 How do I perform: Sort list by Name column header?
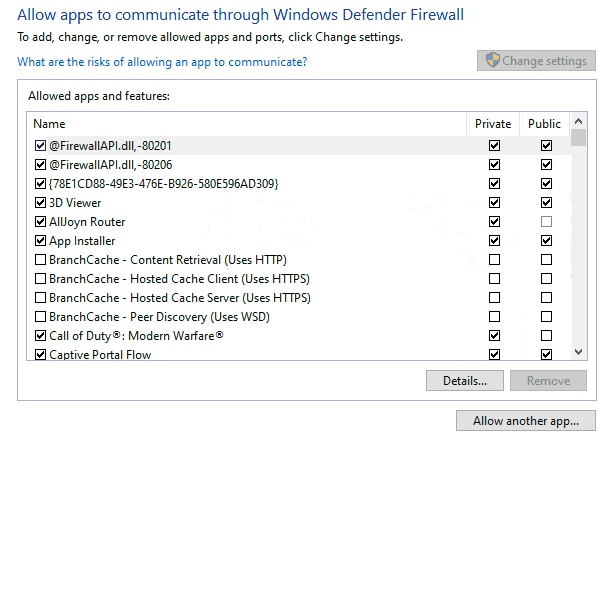point(245,124)
